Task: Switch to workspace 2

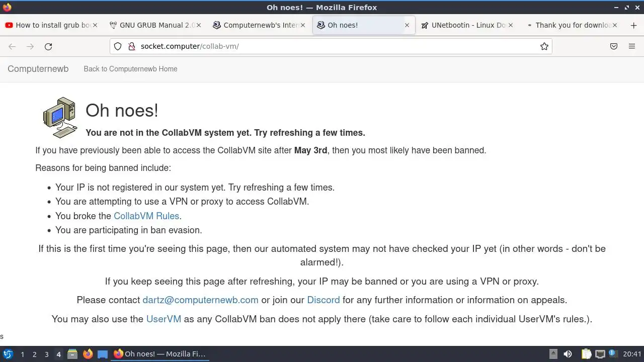Action: tap(34, 354)
